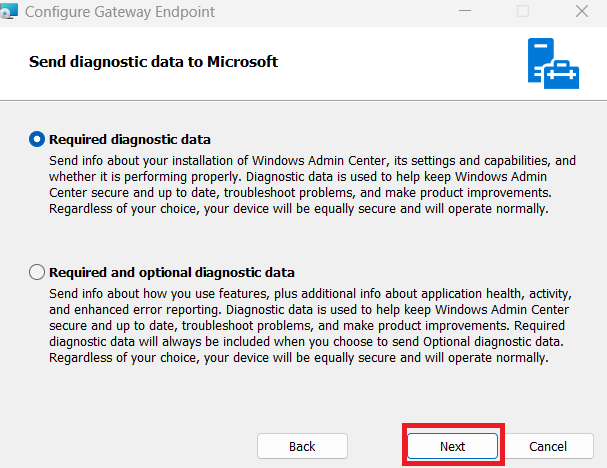This screenshot has width=607, height=468.
Task: Click the 'Send diagnostic data to Microsoft' heading
Action: pyautogui.click(x=153, y=62)
